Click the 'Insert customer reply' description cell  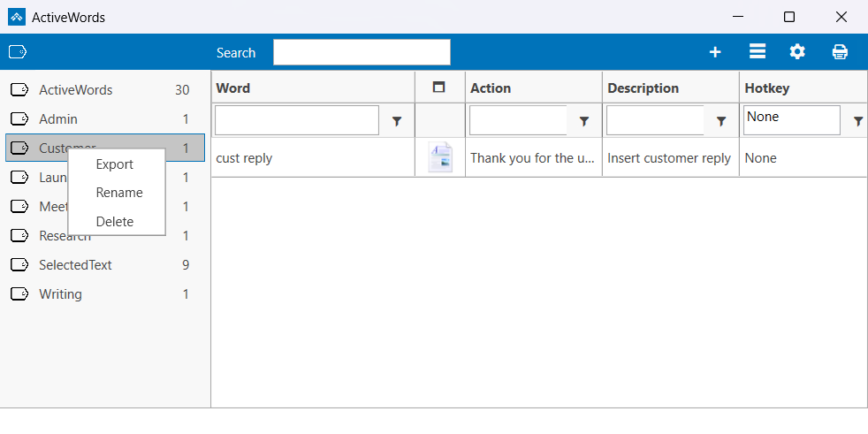pos(671,157)
